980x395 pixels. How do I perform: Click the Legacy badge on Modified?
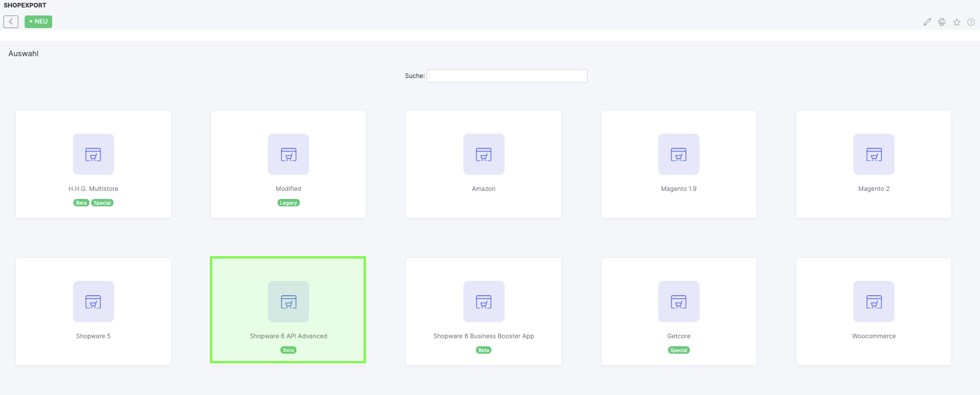tap(288, 203)
